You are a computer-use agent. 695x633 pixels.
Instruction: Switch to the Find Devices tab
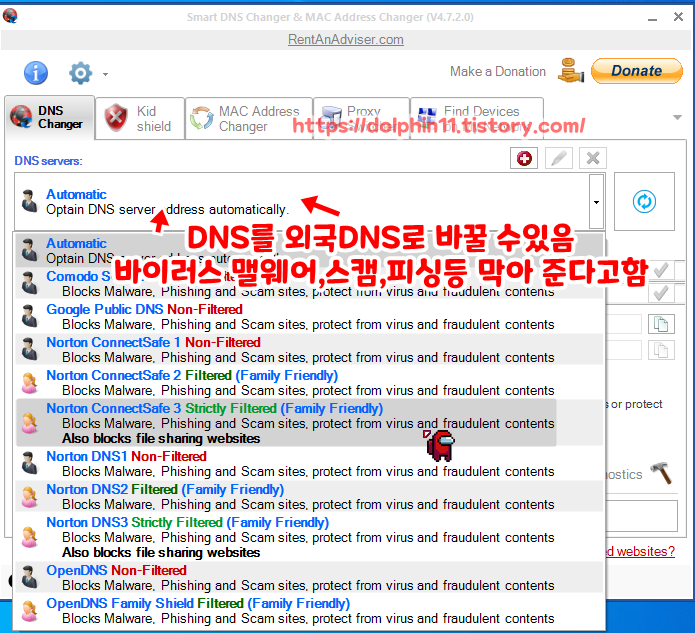point(477,118)
